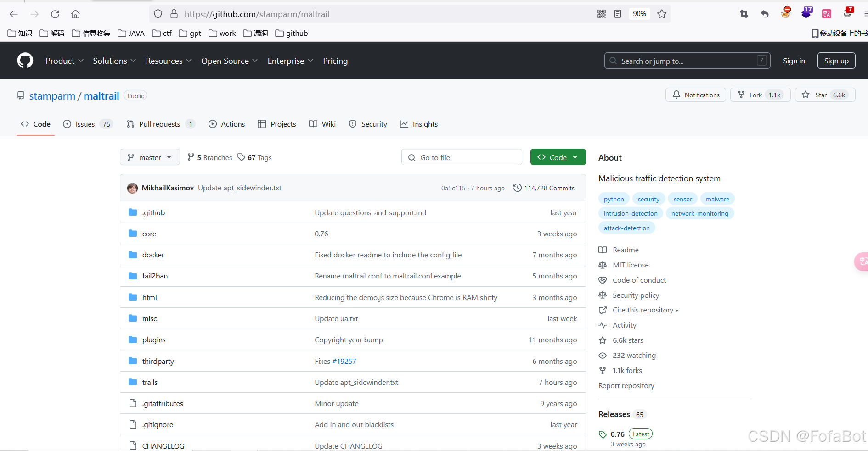
Task: Open the ctf bookmarks folder
Action: 162,33
